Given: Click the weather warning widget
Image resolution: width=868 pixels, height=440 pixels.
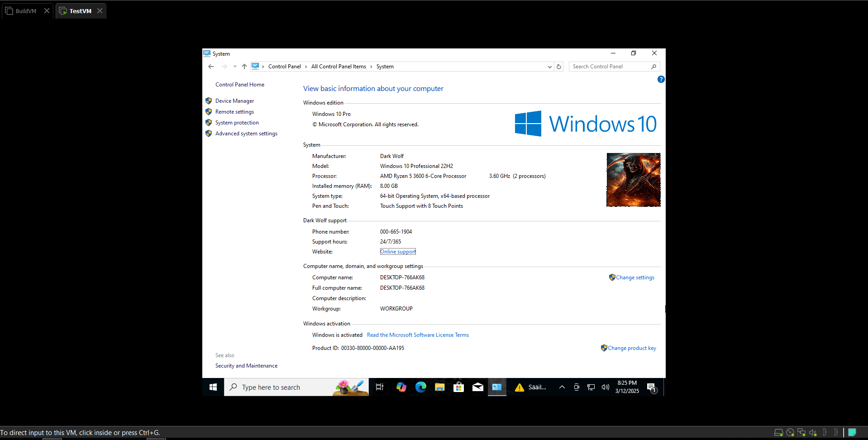Looking at the screenshot, I should pos(530,387).
